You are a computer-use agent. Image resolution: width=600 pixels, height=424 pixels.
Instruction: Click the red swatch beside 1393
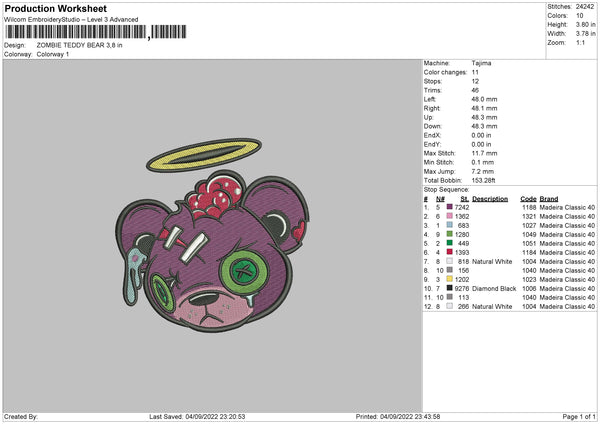click(x=450, y=252)
